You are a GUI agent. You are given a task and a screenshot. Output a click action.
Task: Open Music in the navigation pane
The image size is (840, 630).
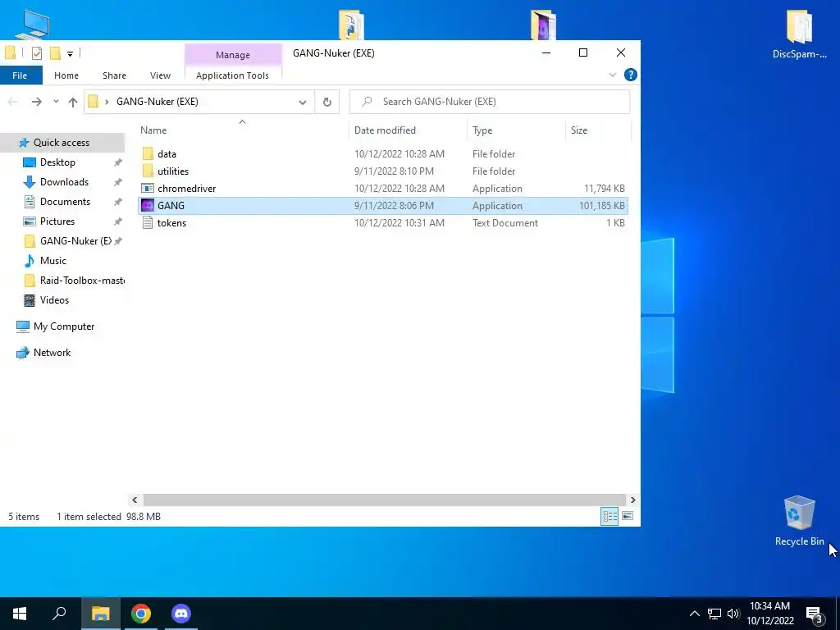pos(53,261)
